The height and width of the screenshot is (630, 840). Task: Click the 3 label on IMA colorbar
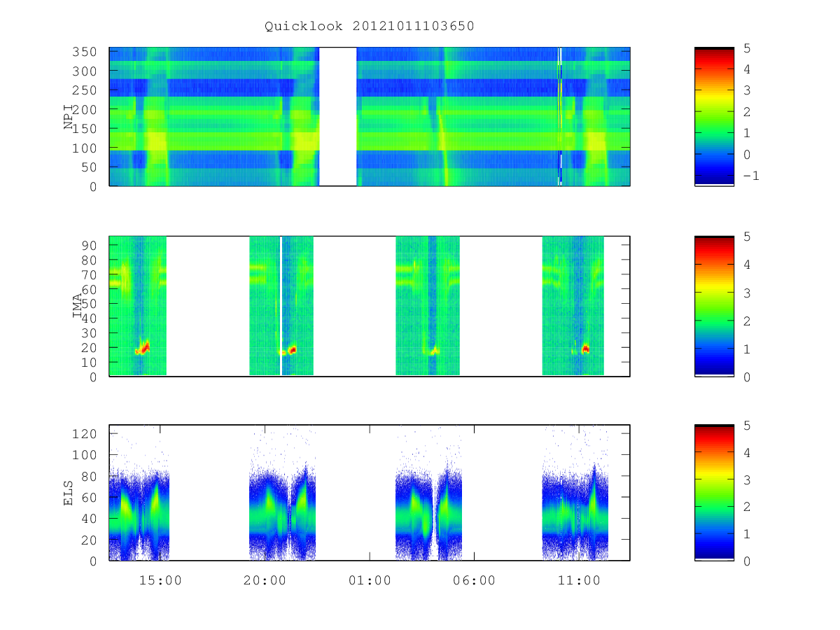pyautogui.click(x=746, y=293)
